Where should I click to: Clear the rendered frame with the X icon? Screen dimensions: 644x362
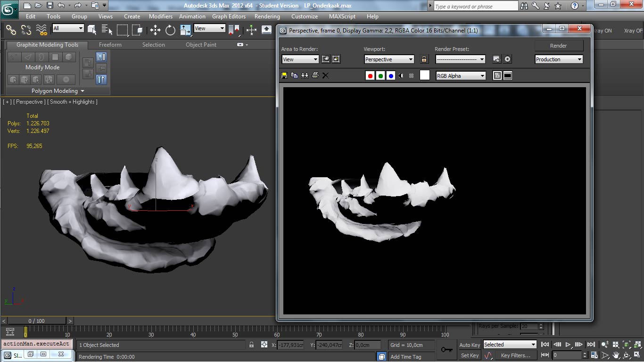point(325,75)
